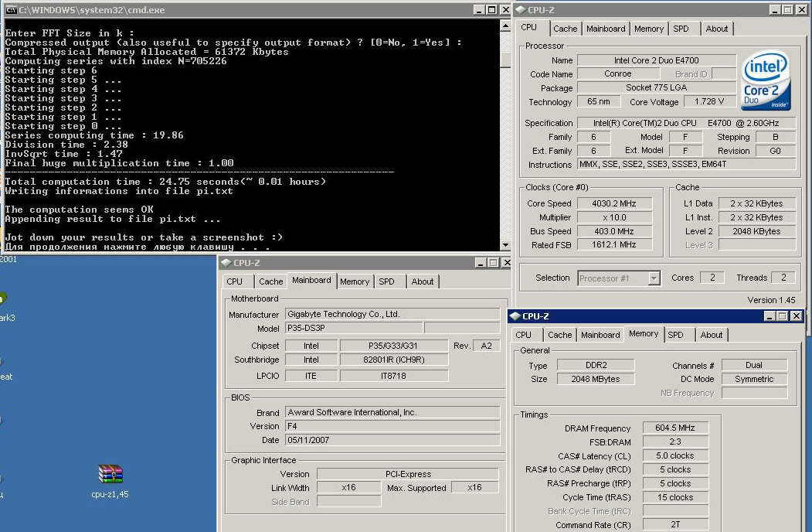Viewport: 812px width, 532px height.
Task: Open About tab in top-right CPU-Z window
Action: click(x=717, y=29)
